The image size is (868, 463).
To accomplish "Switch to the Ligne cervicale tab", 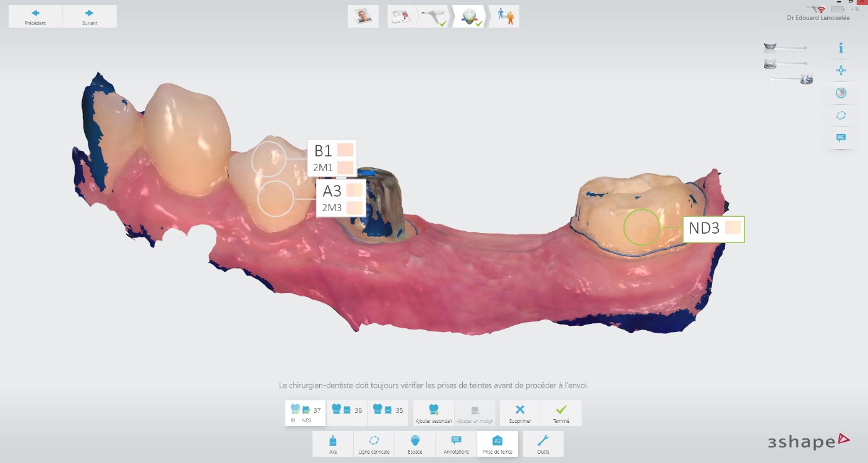I will (x=374, y=444).
